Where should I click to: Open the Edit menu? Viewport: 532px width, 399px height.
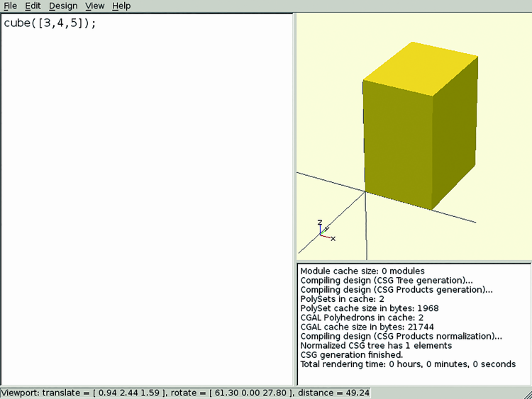(x=33, y=6)
